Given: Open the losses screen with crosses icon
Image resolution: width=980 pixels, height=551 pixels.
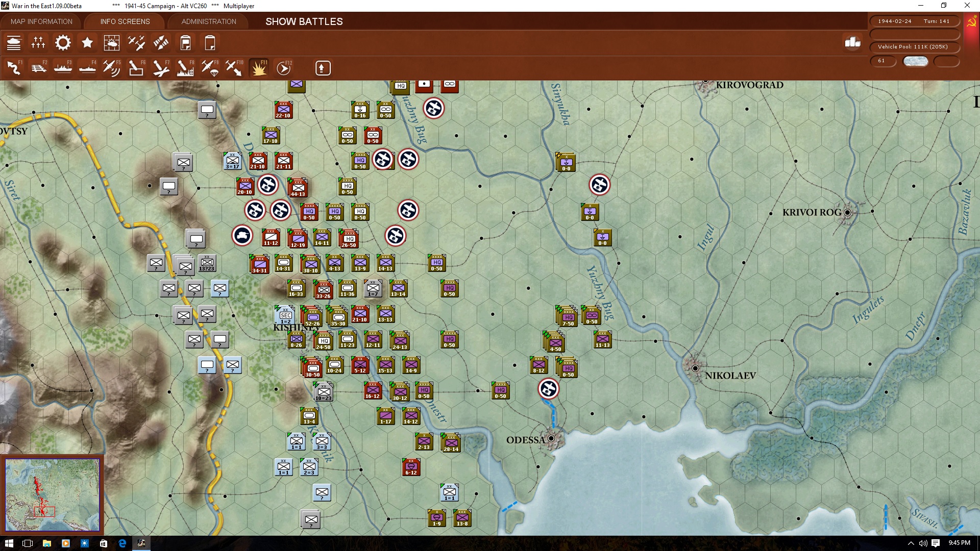Looking at the screenshot, I should 38,43.
